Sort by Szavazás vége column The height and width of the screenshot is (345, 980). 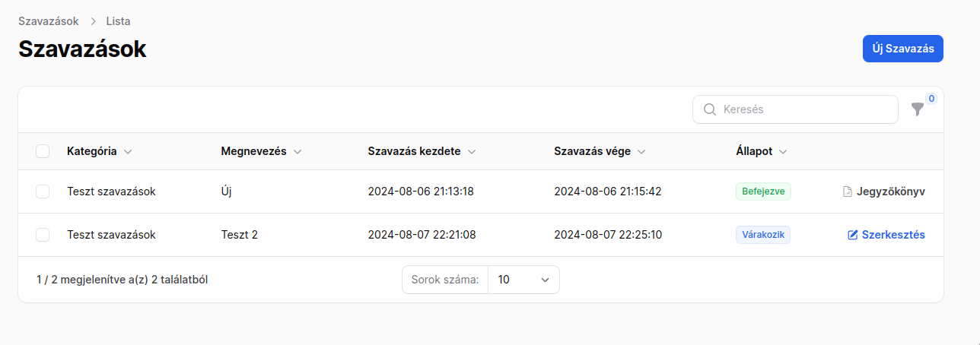pyautogui.click(x=600, y=151)
